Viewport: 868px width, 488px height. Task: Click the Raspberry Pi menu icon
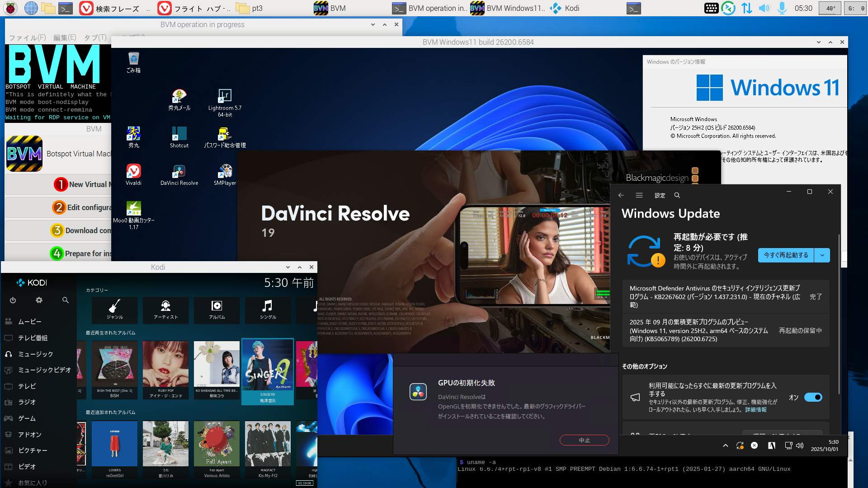10,8
